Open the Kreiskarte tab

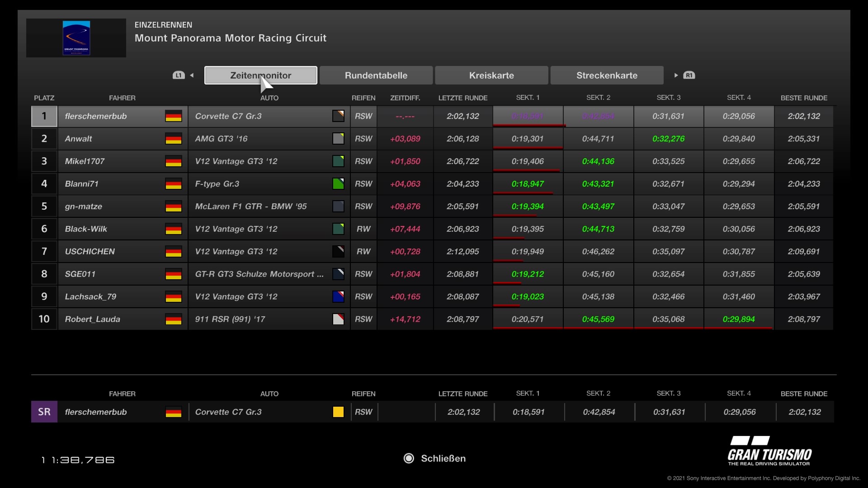[491, 75]
